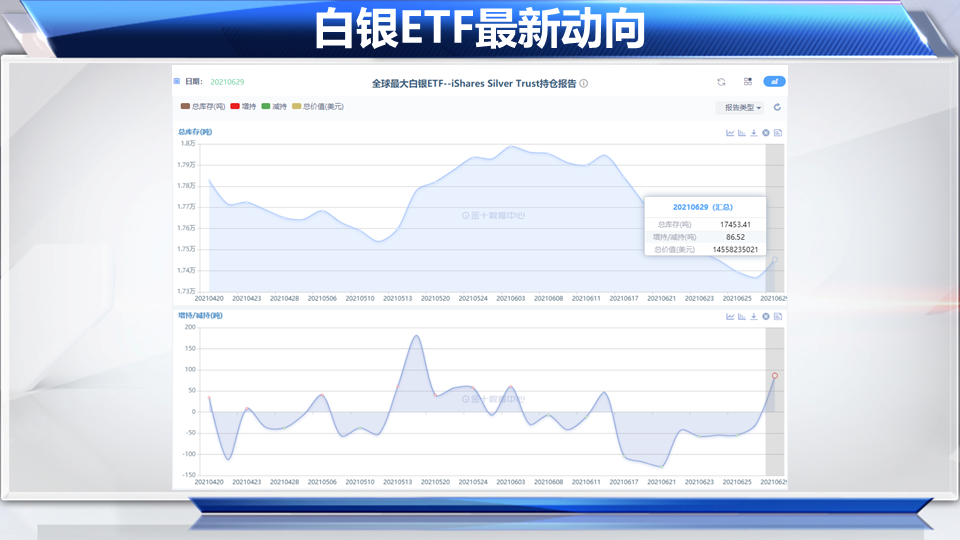Click the calendar icon beside 日期

pos(177,81)
